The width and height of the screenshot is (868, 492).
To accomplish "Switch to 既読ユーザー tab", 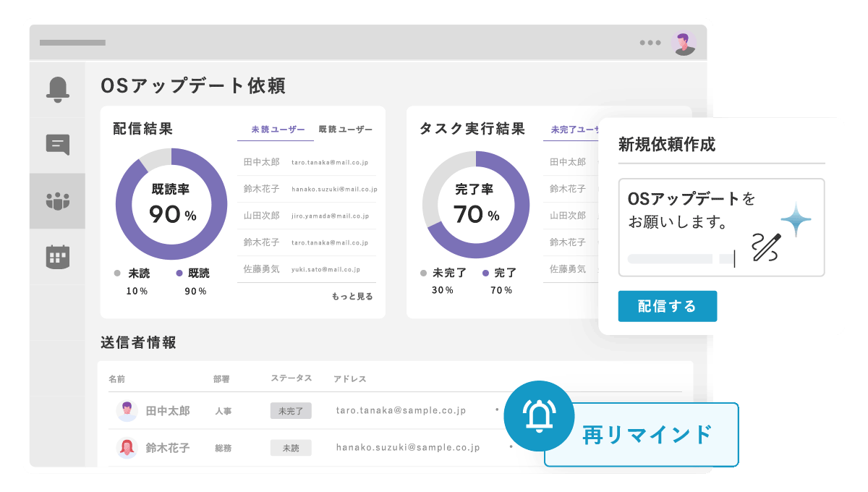I will click(x=346, y=130).
